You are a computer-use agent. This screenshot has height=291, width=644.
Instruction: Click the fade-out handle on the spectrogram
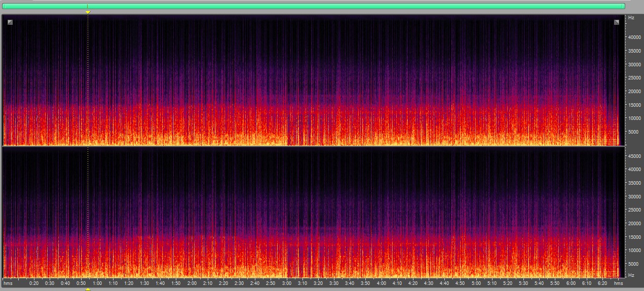pos(617,22)
